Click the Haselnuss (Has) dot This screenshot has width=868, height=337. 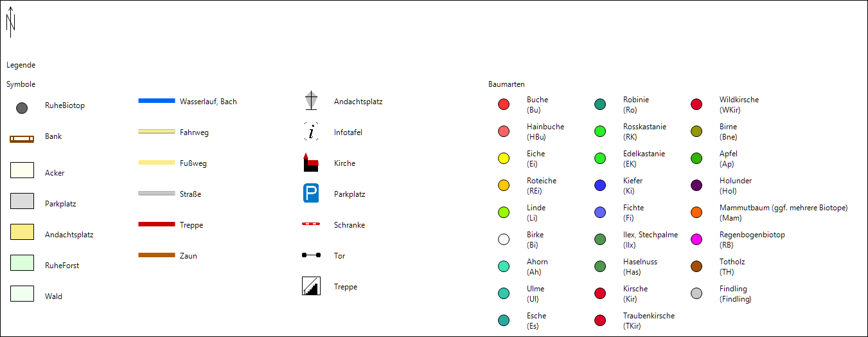[600, 266]
